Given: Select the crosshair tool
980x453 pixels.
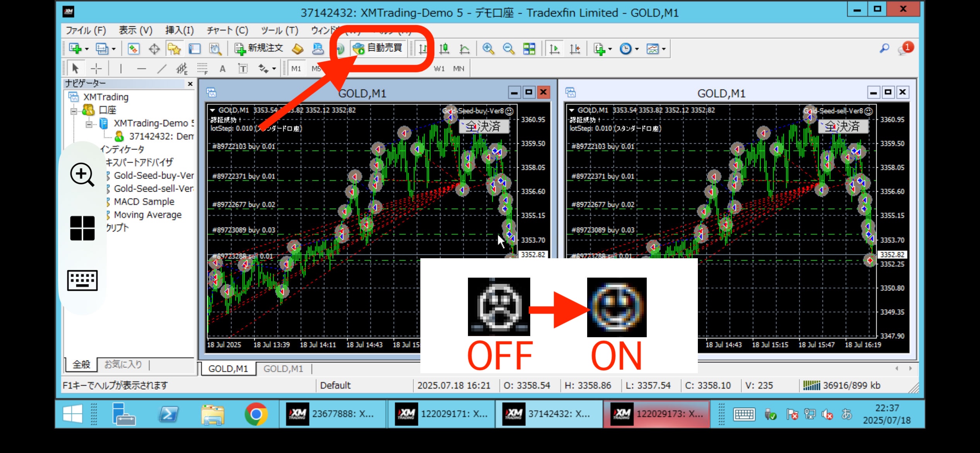Looking at the screenshot, I should [x=96, y=69].
